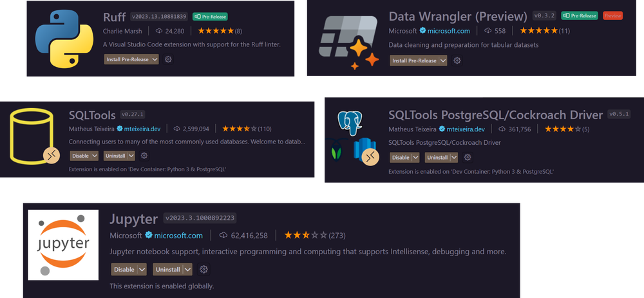Click the Ruff download count icon

159,31
